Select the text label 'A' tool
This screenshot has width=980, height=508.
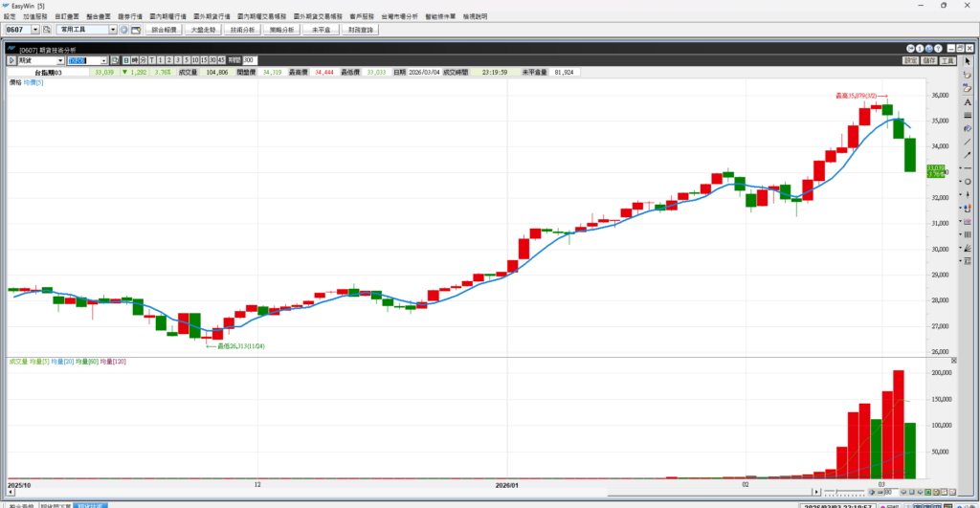coord(968,101)
